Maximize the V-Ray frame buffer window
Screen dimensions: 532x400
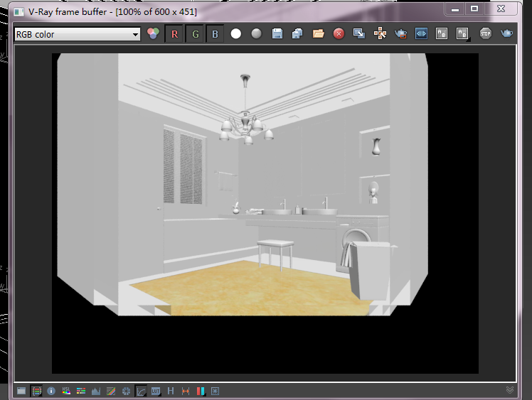[x=474, y=9]
